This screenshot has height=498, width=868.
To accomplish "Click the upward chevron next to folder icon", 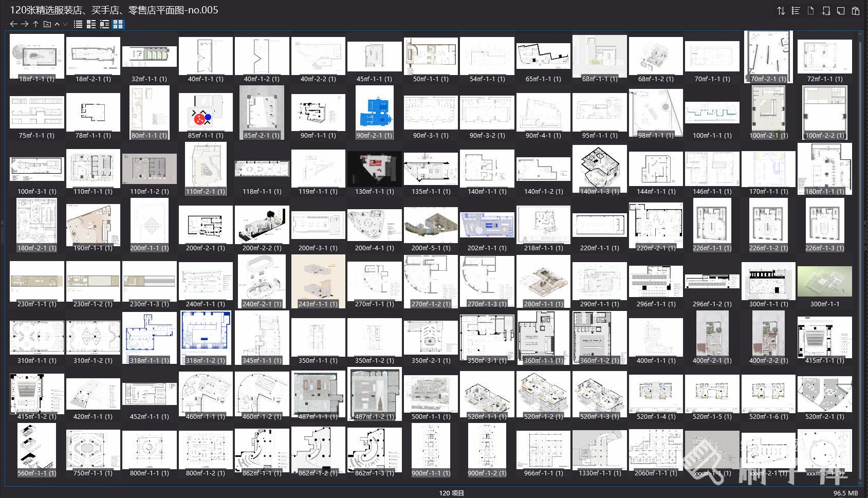I will (x=57, y=24).
